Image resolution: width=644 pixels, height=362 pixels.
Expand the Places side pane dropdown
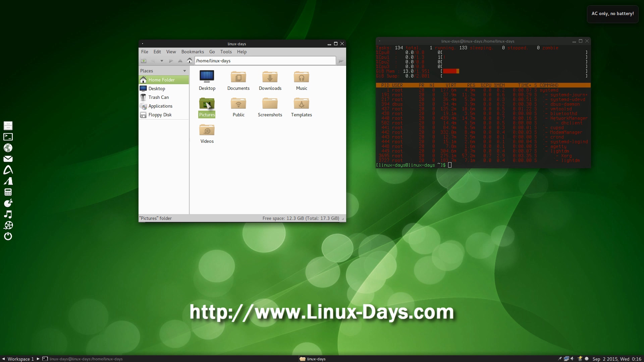click(x=184, y=71)
